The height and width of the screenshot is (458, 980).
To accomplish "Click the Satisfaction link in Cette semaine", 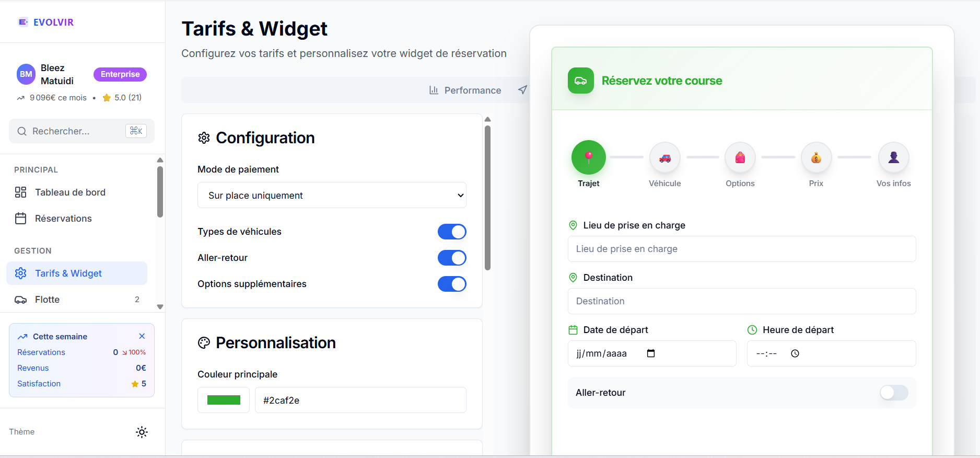I will 39,384.
